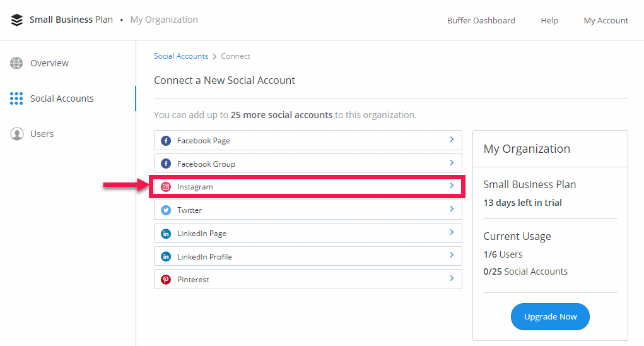Expand the Twitter row chevron arrow

pyautogui.click(x=452, y=209)
